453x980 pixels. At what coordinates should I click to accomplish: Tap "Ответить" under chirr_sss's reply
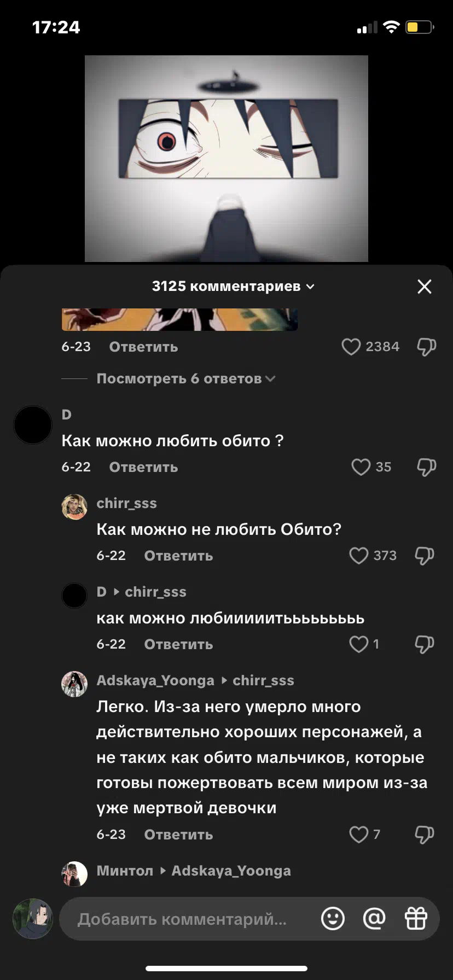pyautogui.click(x=178, y=556)
